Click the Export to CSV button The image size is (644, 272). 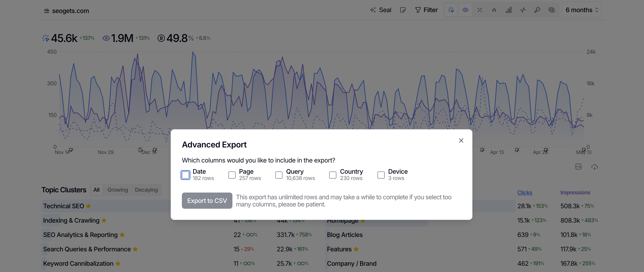207,201
